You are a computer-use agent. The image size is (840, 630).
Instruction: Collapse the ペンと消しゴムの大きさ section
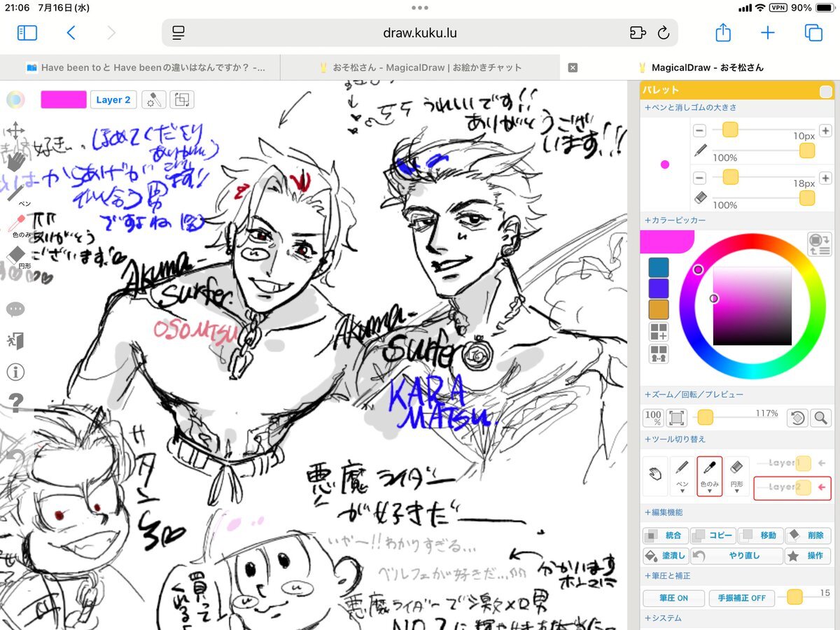(690, 108)
